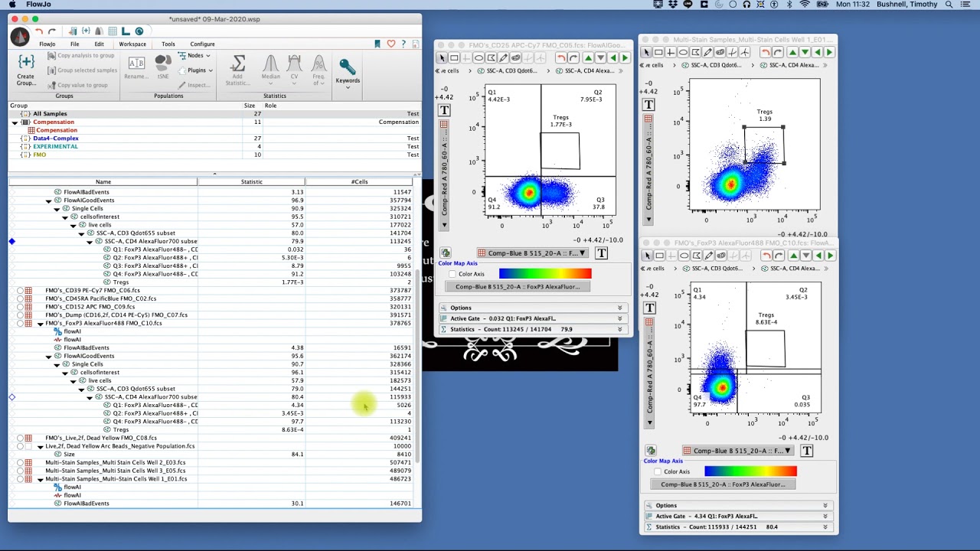Select the arrow pointer tool in CD25 FMO window
The width and height of the screenshot is (980, 551).
click(442, 58)
